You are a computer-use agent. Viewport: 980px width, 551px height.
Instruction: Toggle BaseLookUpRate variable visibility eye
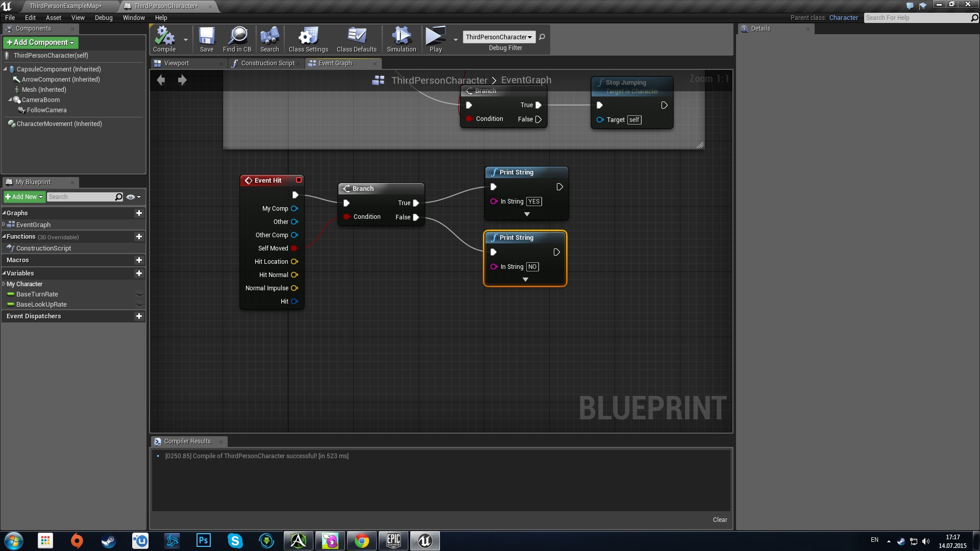pos(139,305)
